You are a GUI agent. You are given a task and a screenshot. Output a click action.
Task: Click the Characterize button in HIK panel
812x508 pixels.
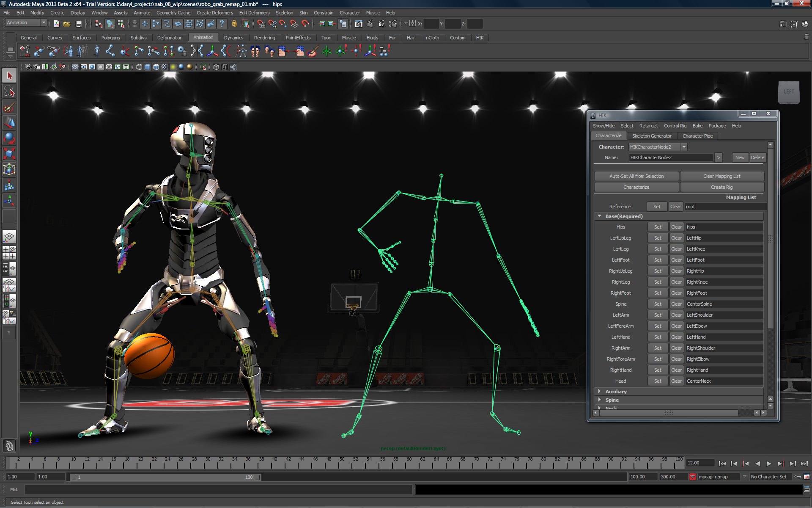tap(636, 187)
